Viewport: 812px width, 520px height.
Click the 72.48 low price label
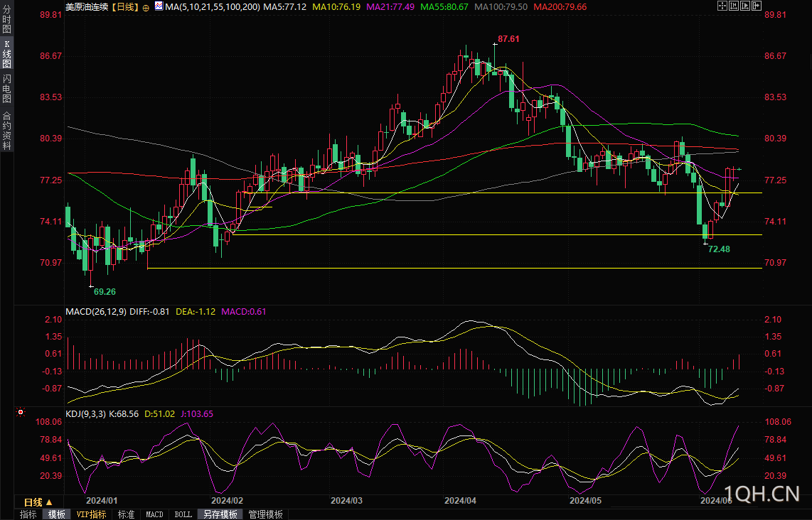(719, 249)
